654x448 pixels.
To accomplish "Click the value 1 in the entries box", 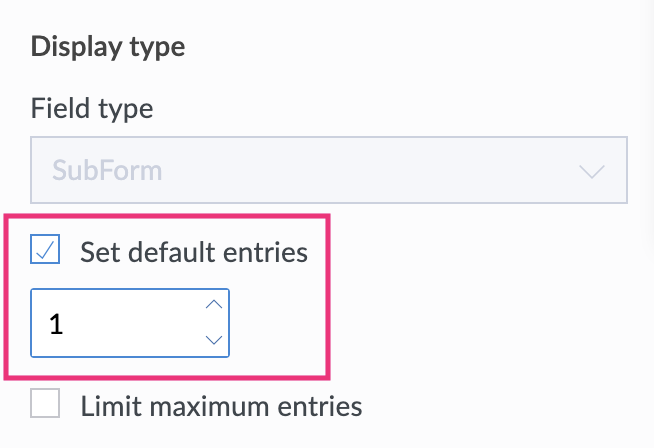I will tap(56, 324).
